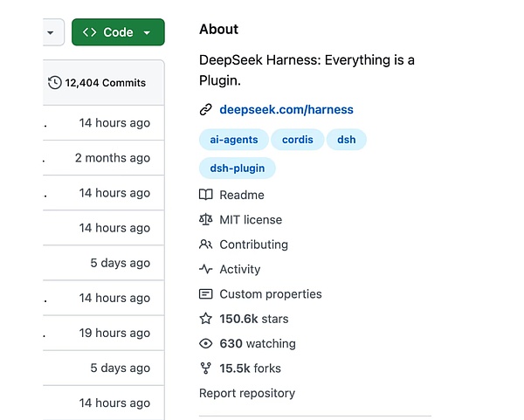Click the Report repository link
The image size is (524, 420).
tap(247, 393)
